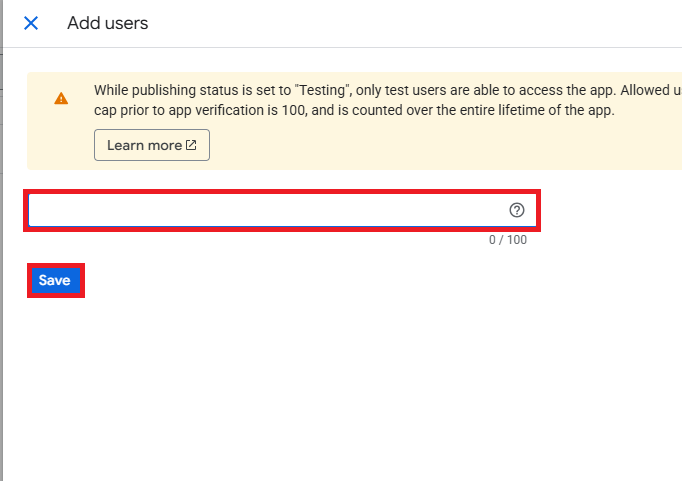Screen dimensions: 682x481
Task: Click the orange warning triangle icon
Action: coord(61,98)
